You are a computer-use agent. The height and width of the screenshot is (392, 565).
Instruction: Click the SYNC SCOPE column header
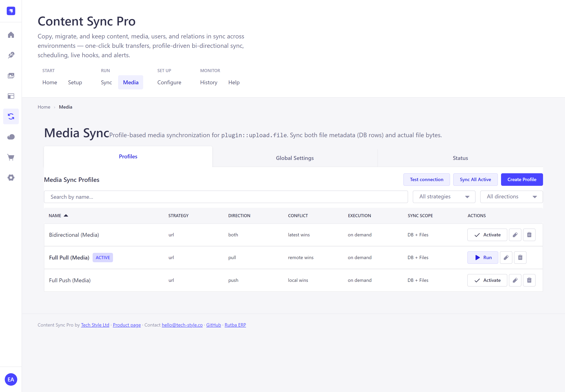pos(420,215)
